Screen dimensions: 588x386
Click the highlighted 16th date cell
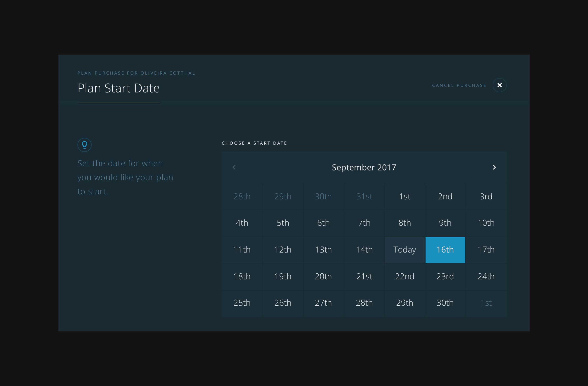445,250
